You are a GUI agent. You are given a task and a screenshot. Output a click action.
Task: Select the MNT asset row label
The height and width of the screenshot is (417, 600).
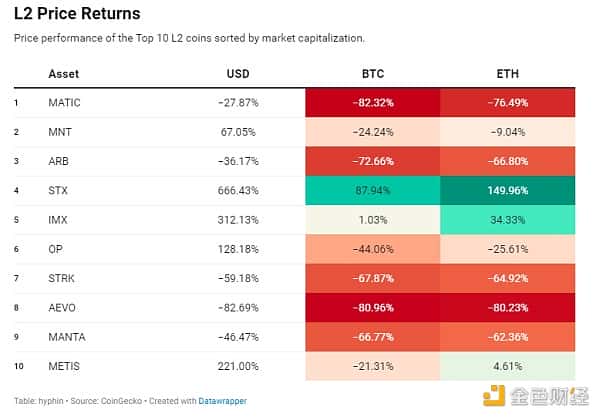tap(59, 130)
